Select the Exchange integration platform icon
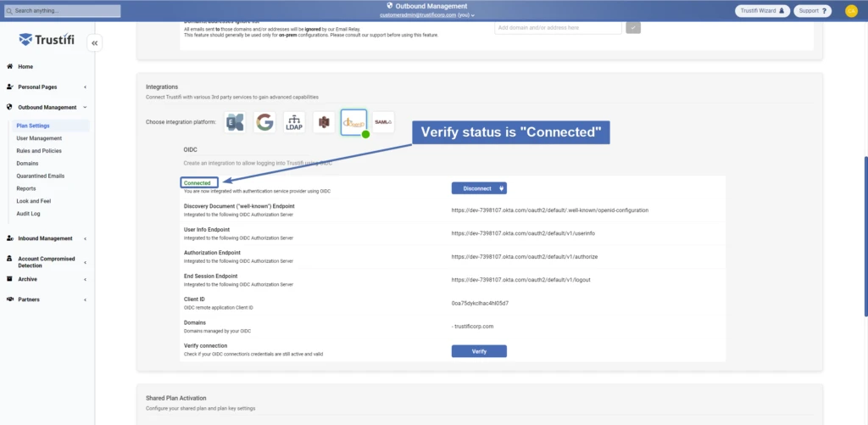 (x=235, y=123)
